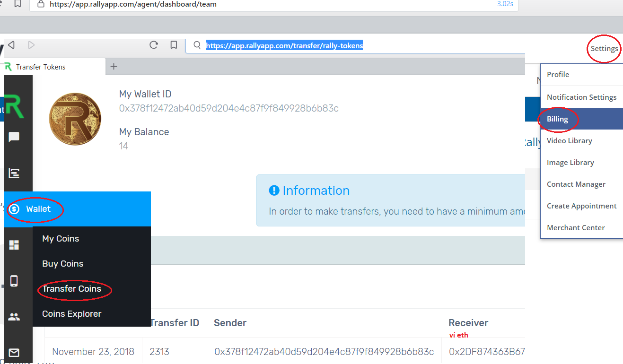Select Coins Explorer from the Wallet submenu
This screenshot has width=623, height=364.
[x=72, y=314]
